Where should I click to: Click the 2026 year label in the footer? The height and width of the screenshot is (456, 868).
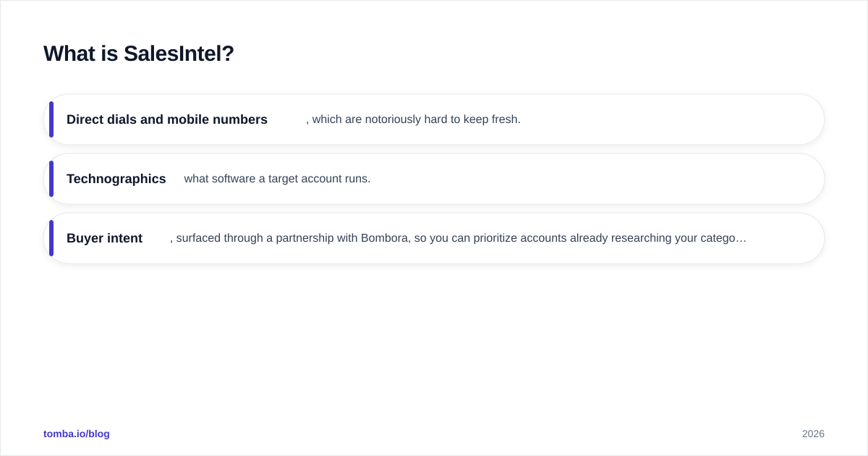click(x=813, y=434)
